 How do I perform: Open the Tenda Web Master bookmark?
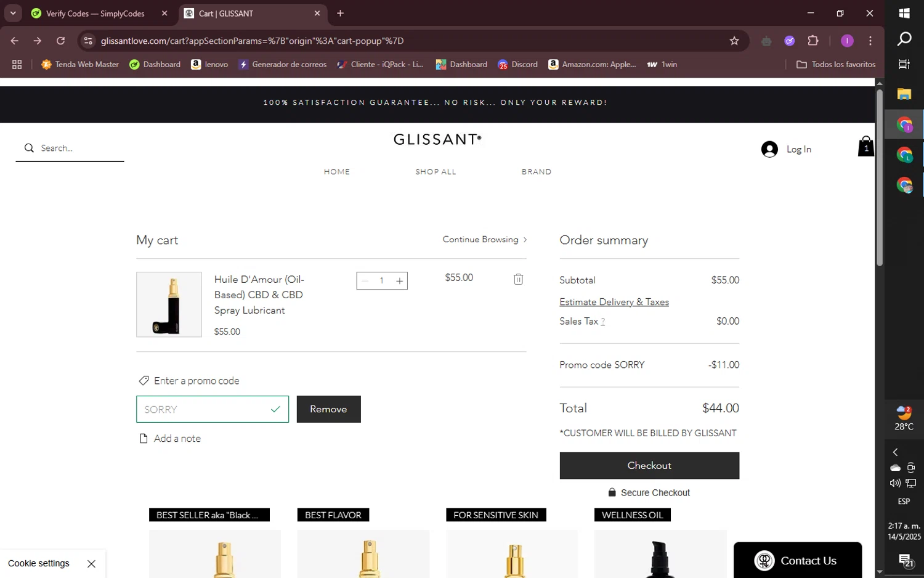(x=80, y=64)
